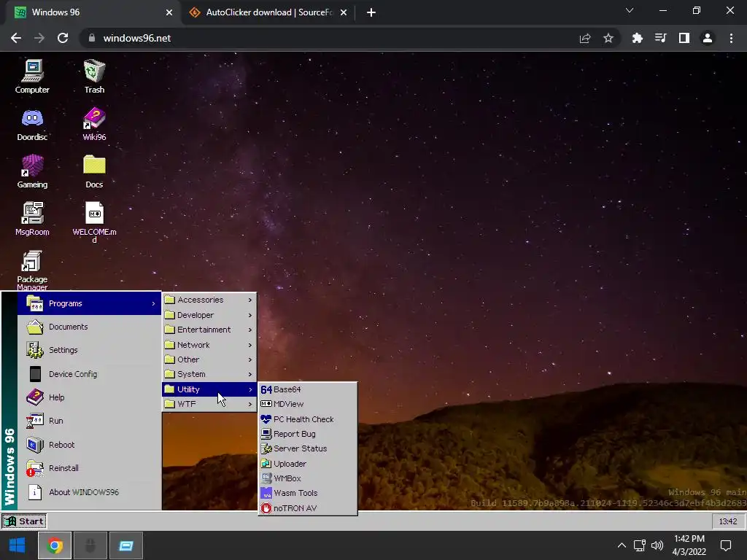Switch to the AutoClicker download tab
This screenshot has height=560, width=747.
pyautogui.click(x=267, y=12)
